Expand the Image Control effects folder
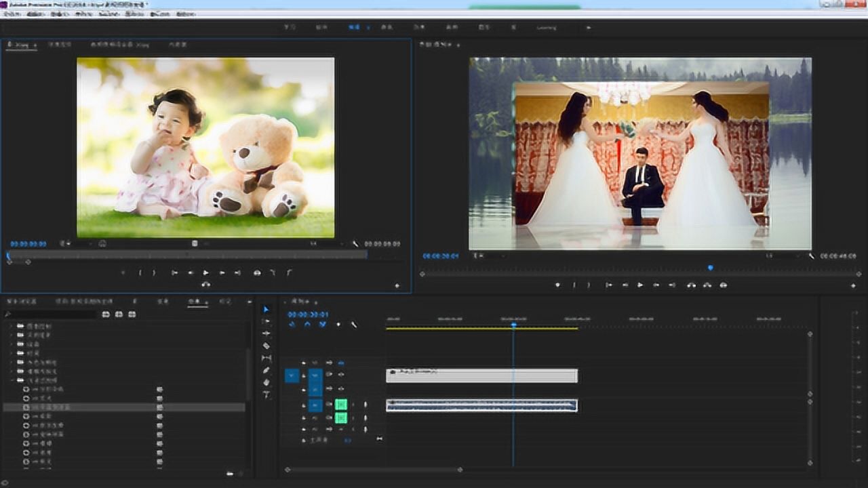The image size is (868, 488). 12,326
